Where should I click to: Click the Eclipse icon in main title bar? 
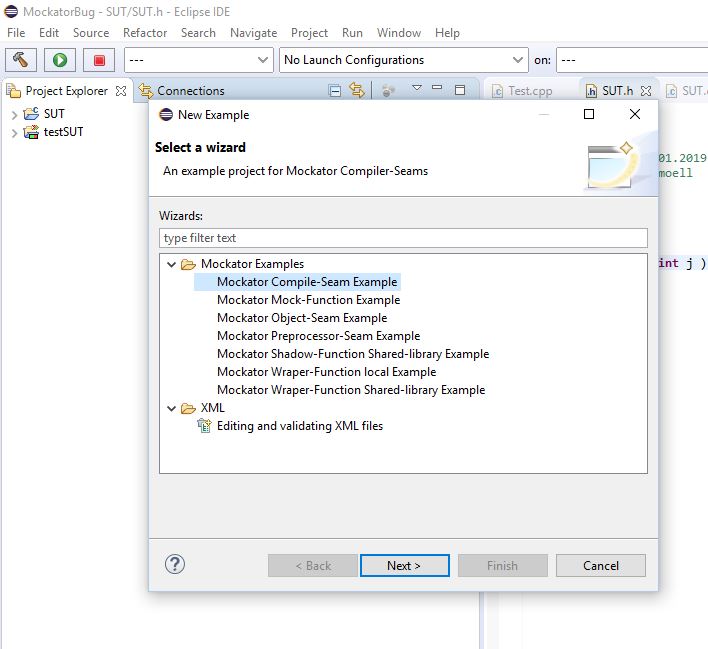click(x=11, y=11)
